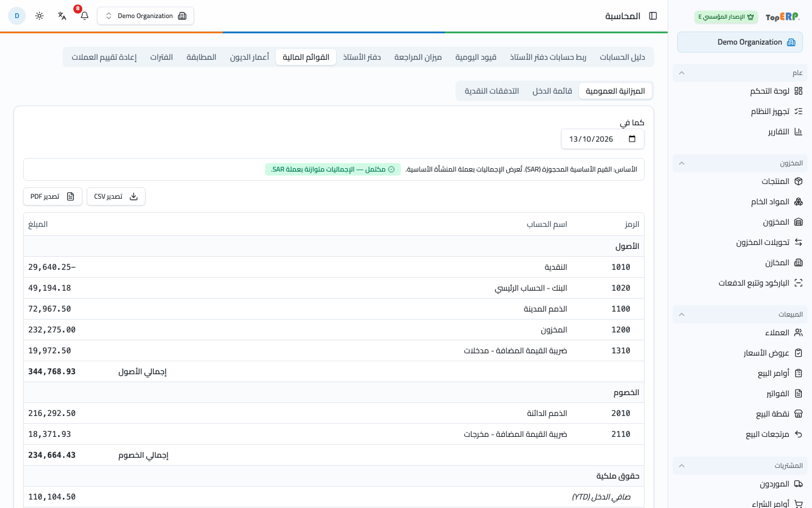Switch to أعمار الديون tab
Image resolution: width=812 pixels, height=508 pixels.
point(249,57)
